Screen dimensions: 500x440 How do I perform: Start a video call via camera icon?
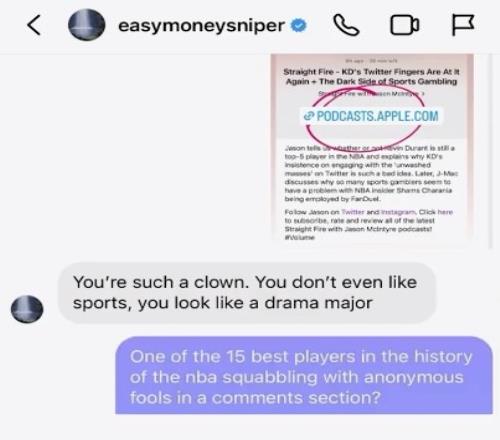click(x=405, y=25)
